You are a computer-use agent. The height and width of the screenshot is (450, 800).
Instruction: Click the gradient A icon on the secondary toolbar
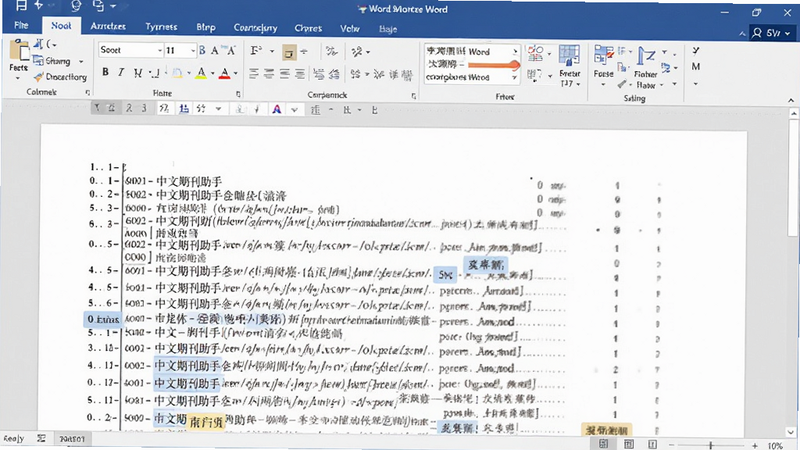pyautogui.click(x=277, y=109)
